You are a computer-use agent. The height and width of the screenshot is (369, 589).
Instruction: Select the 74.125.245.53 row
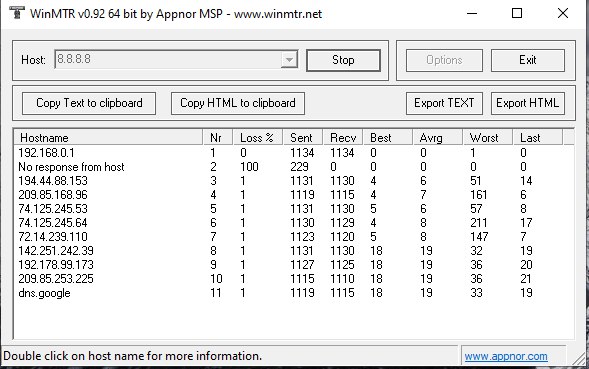[x=294, y=209]
